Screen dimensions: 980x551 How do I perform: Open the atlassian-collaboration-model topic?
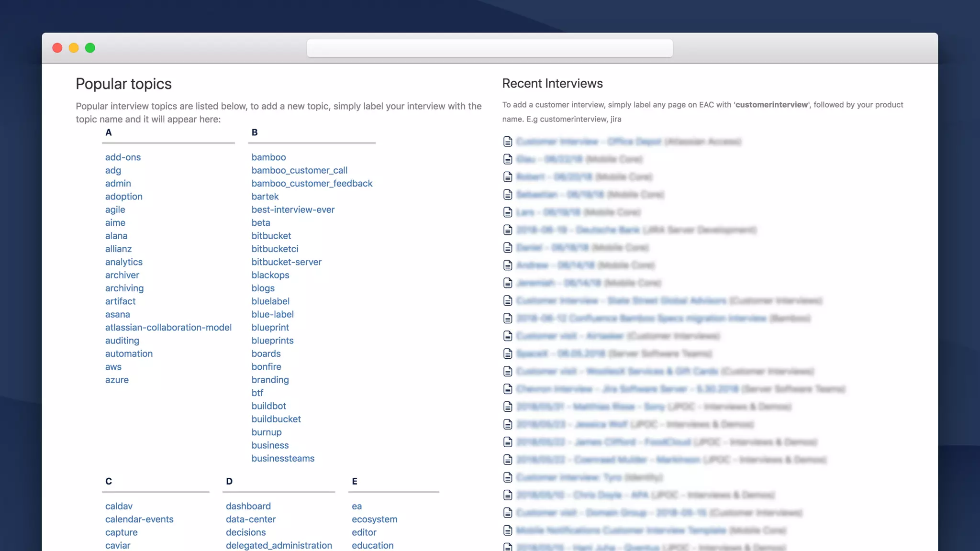pos(168,328)
